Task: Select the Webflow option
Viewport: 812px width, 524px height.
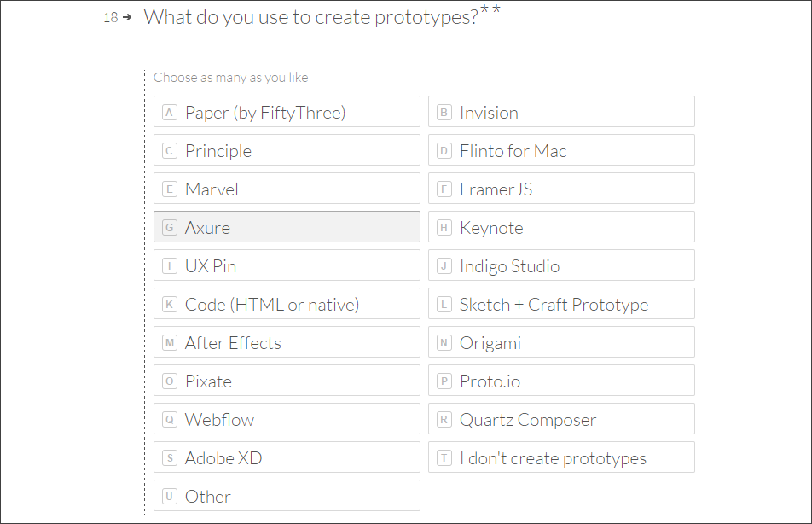Action: 287,419
